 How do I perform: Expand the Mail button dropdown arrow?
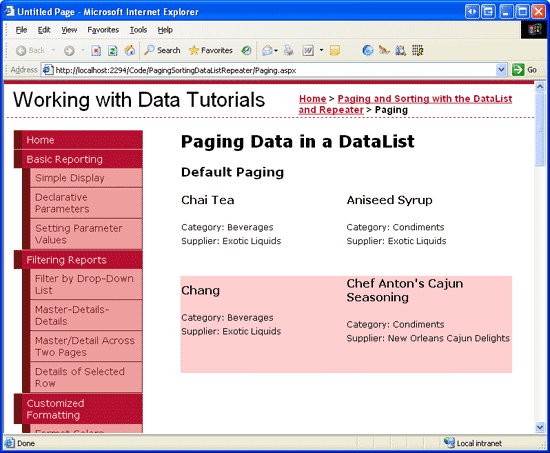coord(276,51)
